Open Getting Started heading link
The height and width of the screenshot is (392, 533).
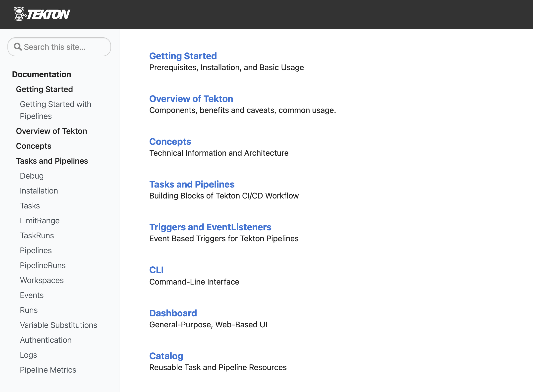pos(183,56)
